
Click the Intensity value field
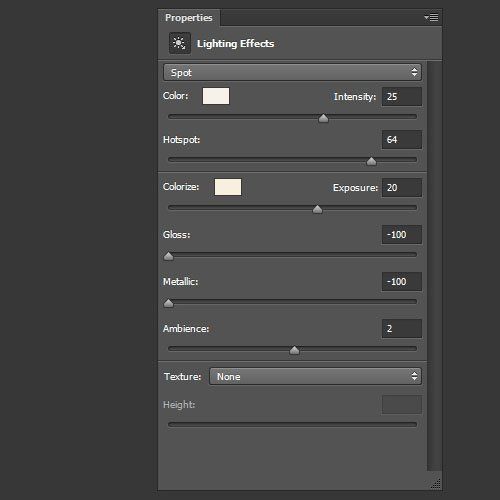coord(402,97)
